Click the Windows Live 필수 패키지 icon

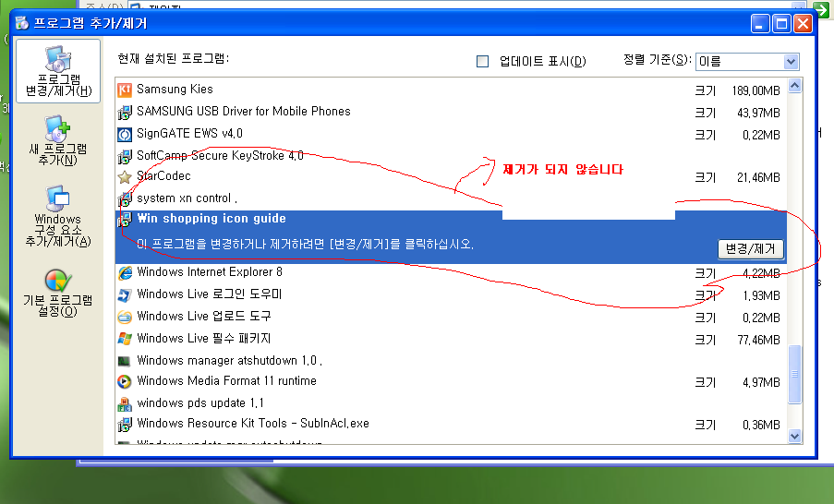coord(125,339)
